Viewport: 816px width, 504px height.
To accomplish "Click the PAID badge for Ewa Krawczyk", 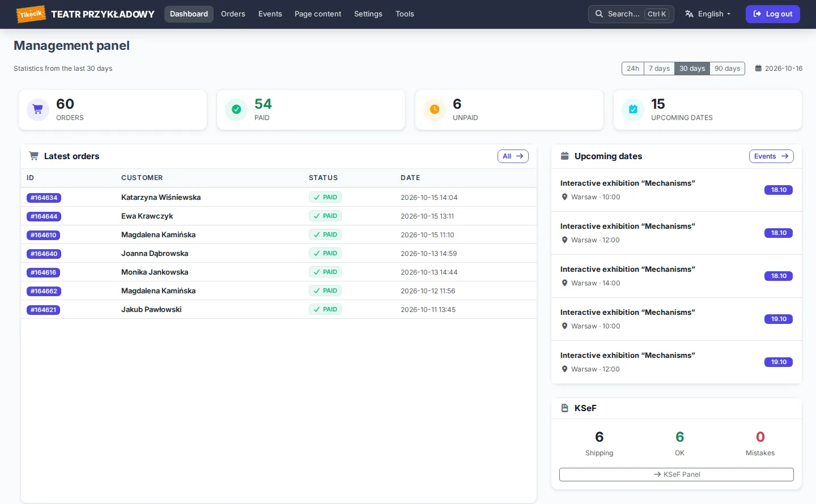I will 325,216.
